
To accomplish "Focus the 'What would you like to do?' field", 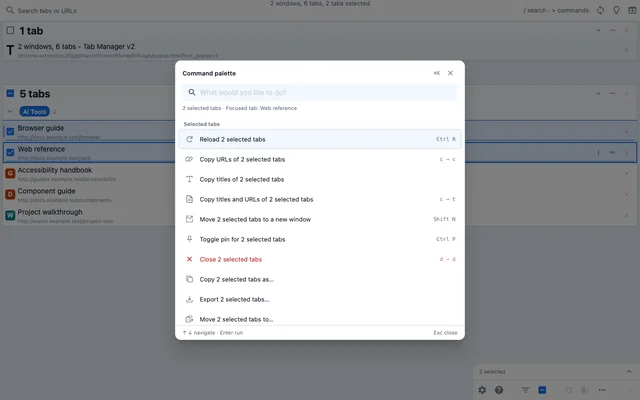I will click(320, 92).
